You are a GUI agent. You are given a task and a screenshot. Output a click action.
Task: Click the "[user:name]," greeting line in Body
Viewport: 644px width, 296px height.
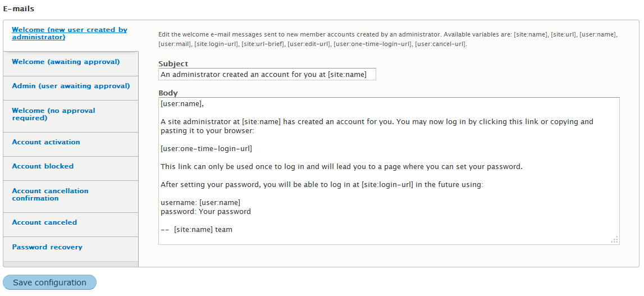click(182, 104)
